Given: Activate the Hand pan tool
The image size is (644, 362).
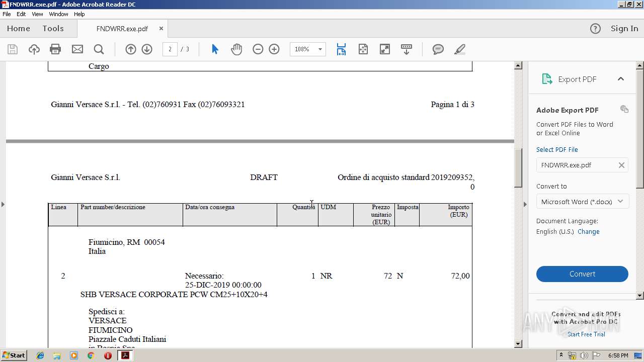Looking at the screenshot, I should click(236, 49).
